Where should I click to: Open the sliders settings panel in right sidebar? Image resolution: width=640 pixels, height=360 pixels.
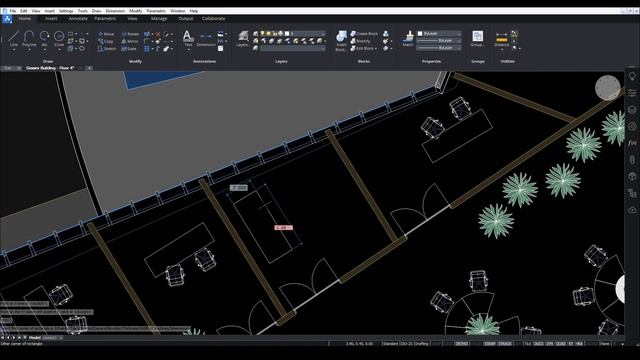pyautogui.click(x=632, y=93)
